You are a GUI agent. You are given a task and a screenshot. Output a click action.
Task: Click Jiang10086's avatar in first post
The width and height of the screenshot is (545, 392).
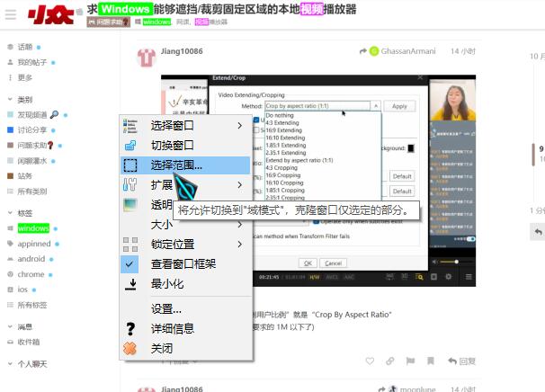[x=146, y=56]
